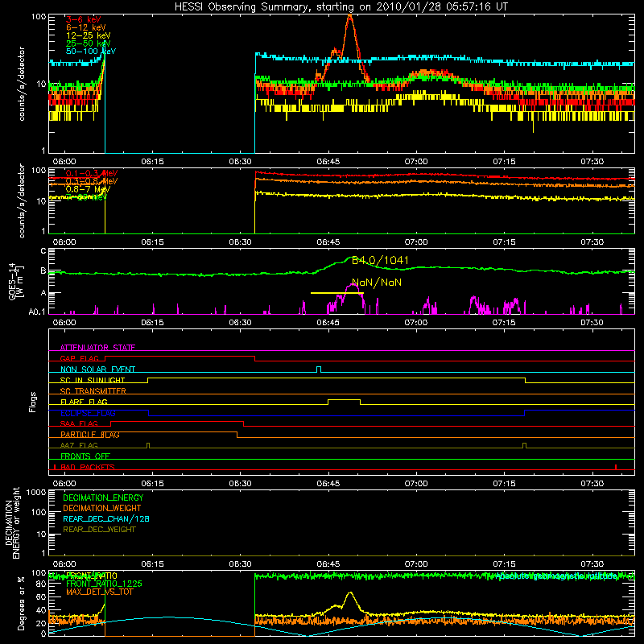
Task: Click the FRONT_RATIO_1225 legend label
Action: [x=104, y=584]
